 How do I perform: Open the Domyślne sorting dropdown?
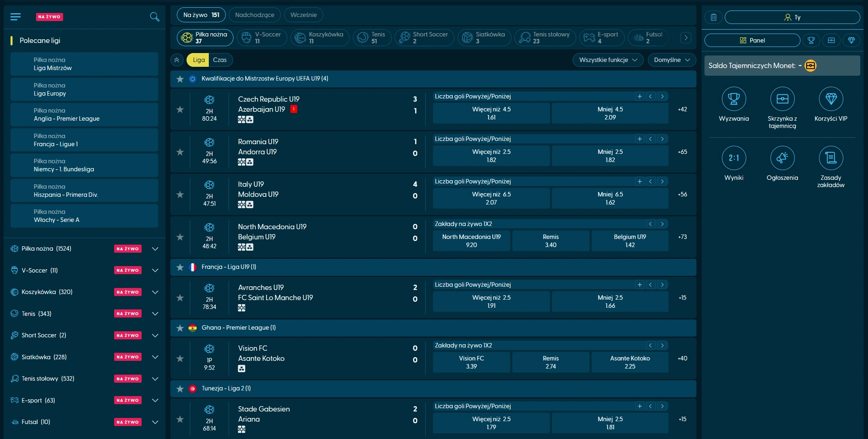pos(672,60)
